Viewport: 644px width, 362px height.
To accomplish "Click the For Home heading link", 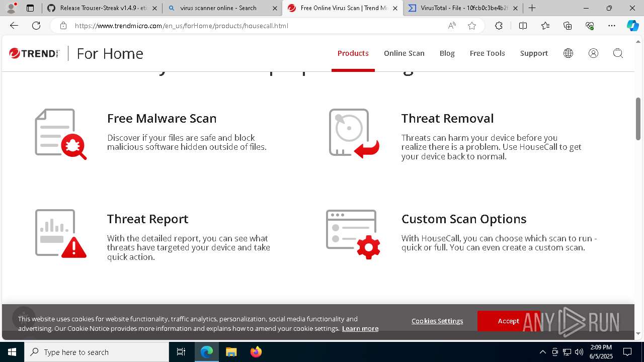I will pos(110,53).
